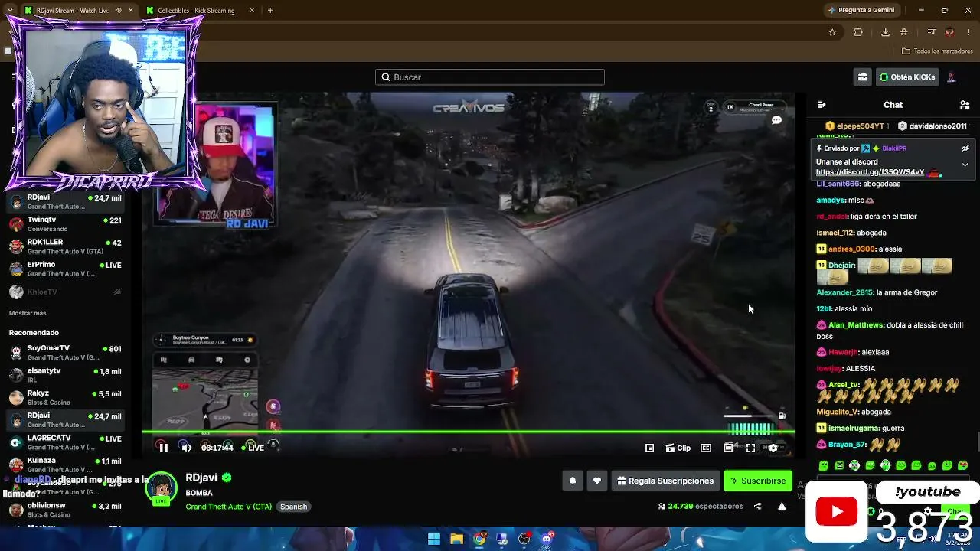
Task: Click username Alan_Matthews in chat
Action: [x=856, y=325]
